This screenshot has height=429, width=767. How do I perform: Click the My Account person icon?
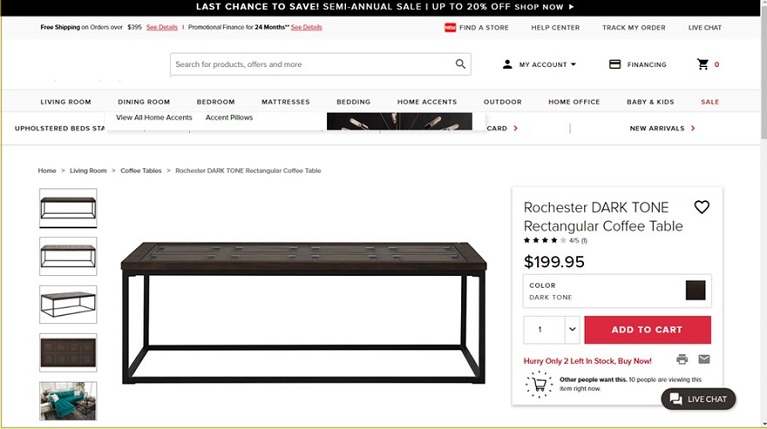tap(507, 64)
